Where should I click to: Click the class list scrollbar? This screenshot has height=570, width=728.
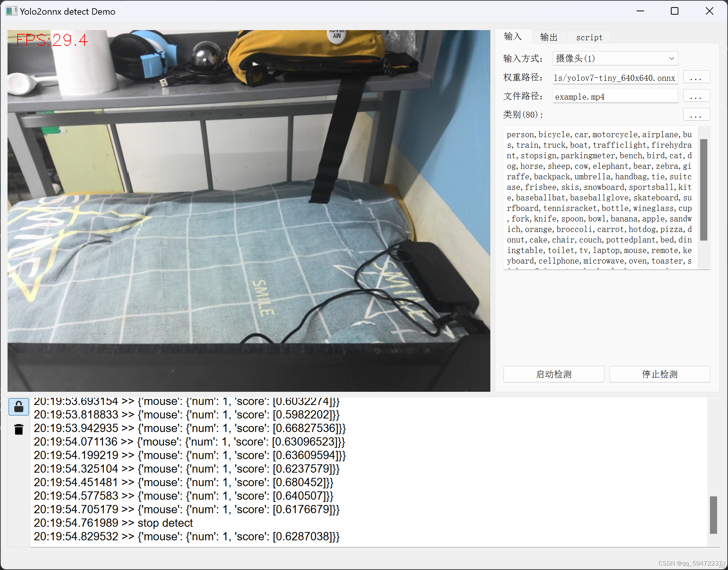[x=704, y=190]
